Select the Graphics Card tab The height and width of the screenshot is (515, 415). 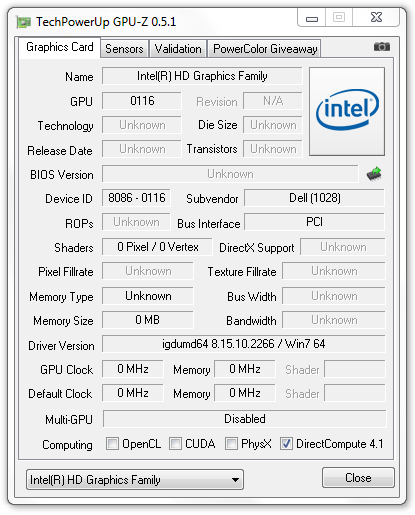pyautogui.click(x=60, y=47)
